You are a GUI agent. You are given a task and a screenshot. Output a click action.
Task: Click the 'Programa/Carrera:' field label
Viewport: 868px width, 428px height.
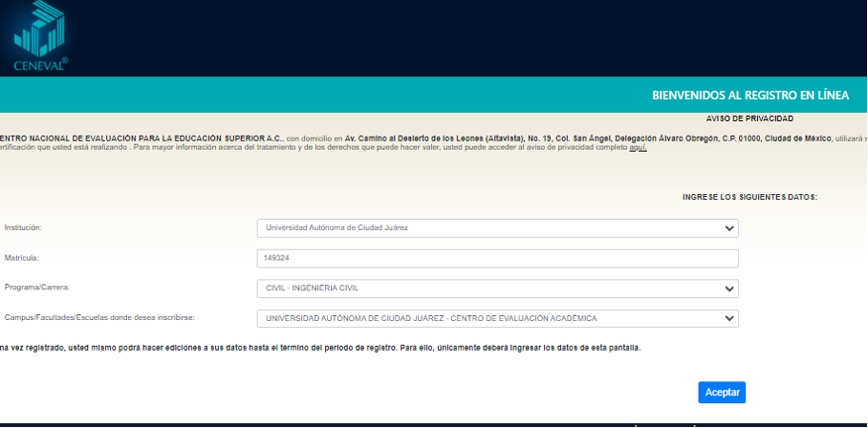(36, 287)
